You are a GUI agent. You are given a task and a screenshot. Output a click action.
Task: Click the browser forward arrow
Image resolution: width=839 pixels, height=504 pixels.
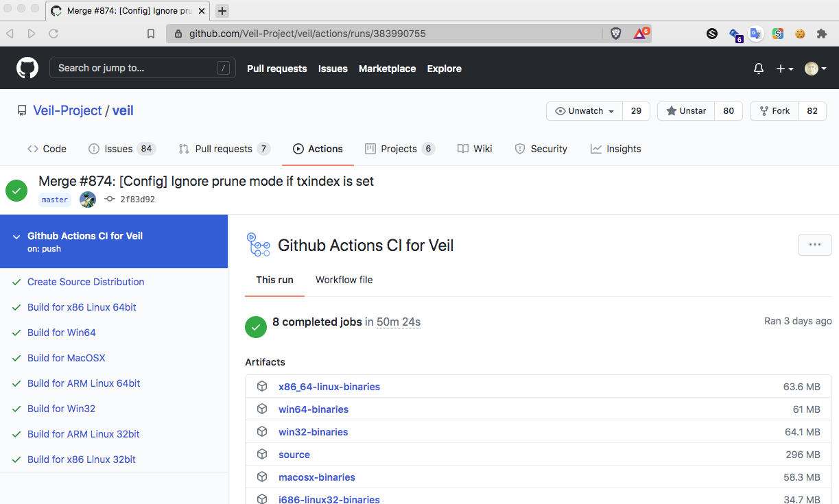click(32, 33)
